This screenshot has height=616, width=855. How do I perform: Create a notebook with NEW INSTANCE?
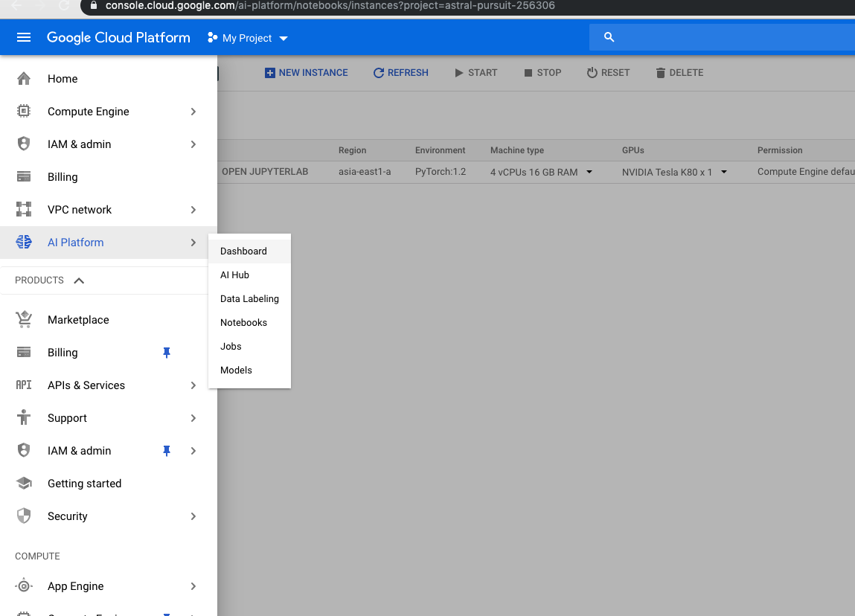pos(307,73)
